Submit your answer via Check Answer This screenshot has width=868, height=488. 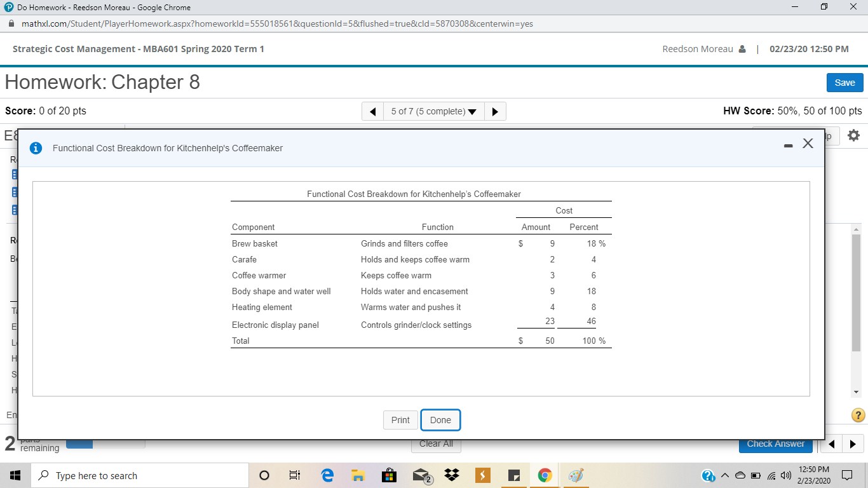775,443
